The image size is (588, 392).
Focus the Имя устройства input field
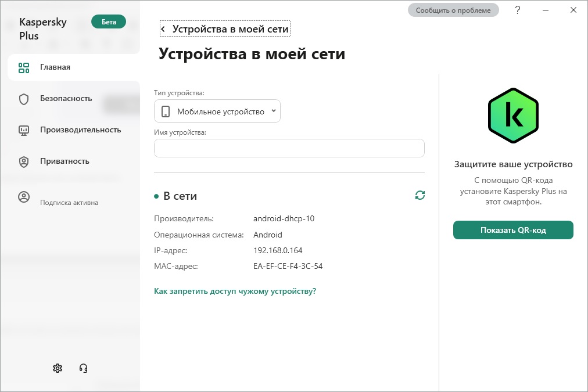point(289,148)
